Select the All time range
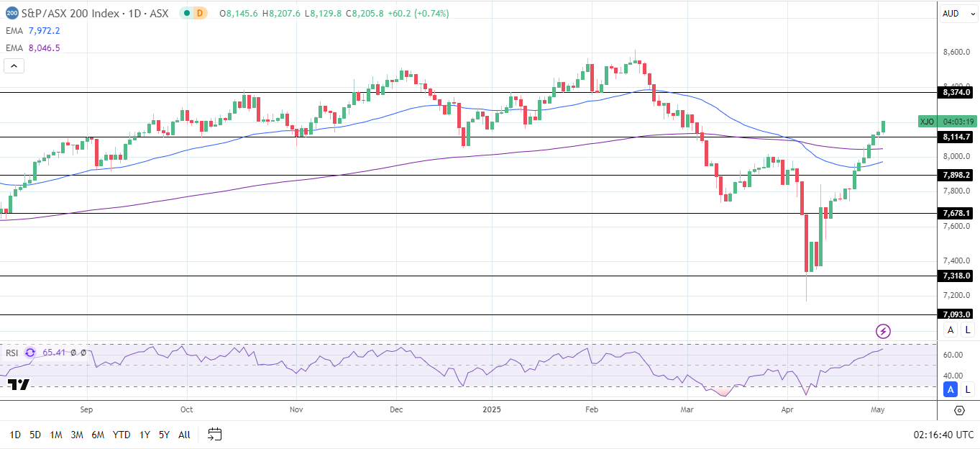 click(184, 435)
